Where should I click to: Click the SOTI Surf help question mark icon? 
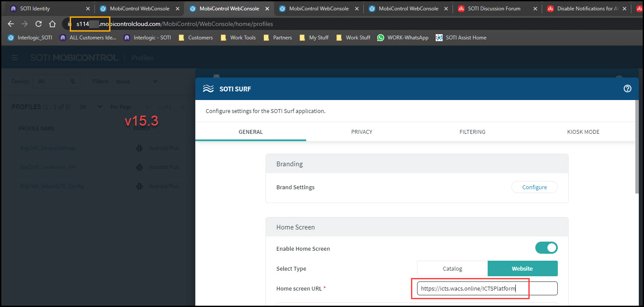coord(627,89)
